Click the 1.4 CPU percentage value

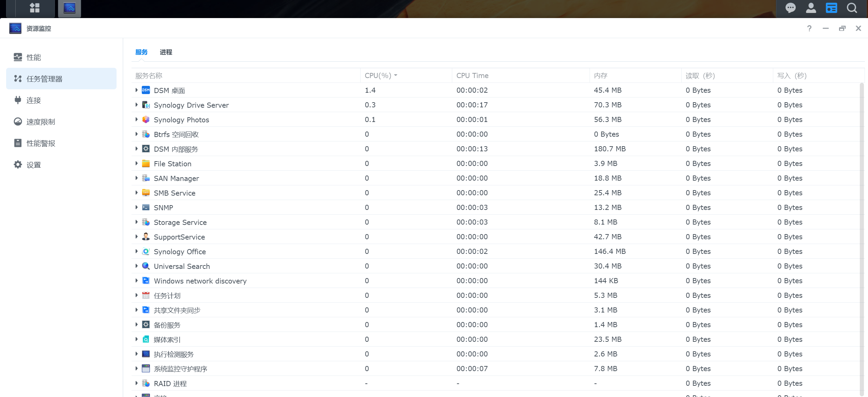pyautogui.click(x=370, y=90)
